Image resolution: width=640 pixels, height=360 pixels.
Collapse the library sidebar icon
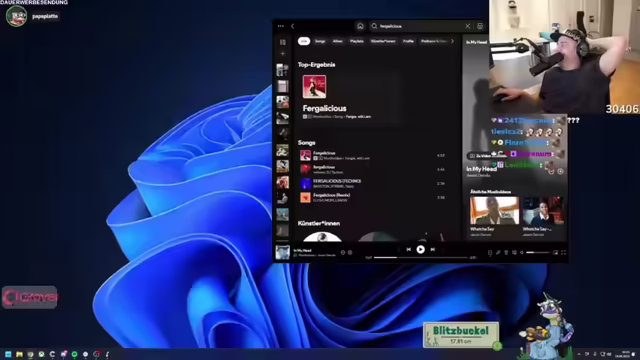(x=282, y=42)
